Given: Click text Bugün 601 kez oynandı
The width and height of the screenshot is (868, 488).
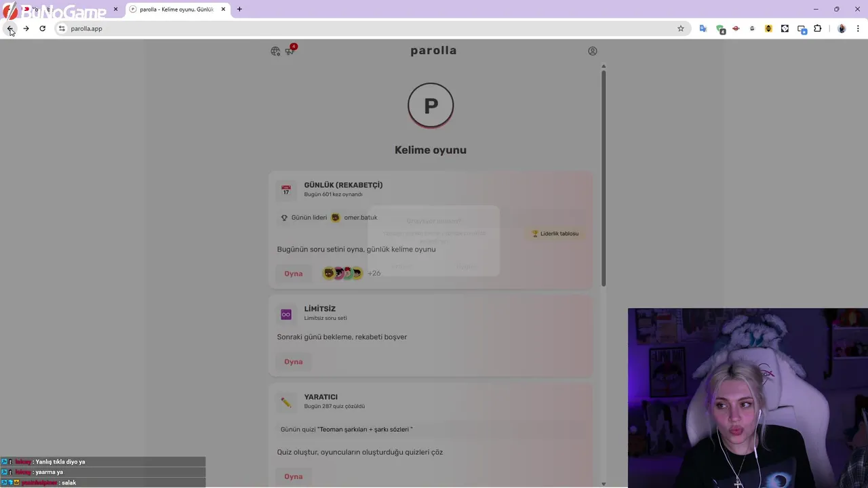Looking at the screenshot, I should (x=333, y=195).
